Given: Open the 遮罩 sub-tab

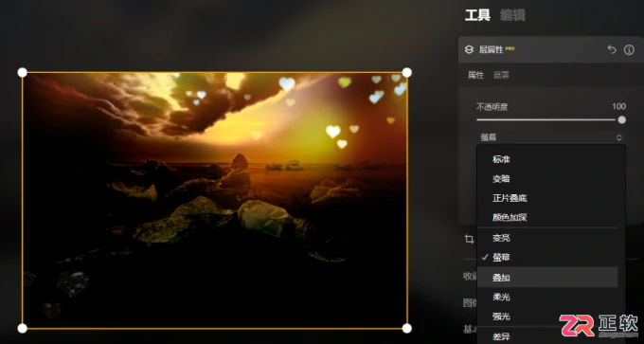Looking at the screenshot, I should [x=501, y=75].
